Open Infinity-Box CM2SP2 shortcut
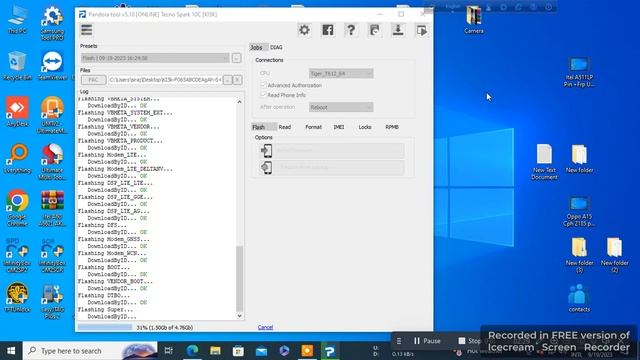This screenshot has width=640, height=360. [17, 255]
